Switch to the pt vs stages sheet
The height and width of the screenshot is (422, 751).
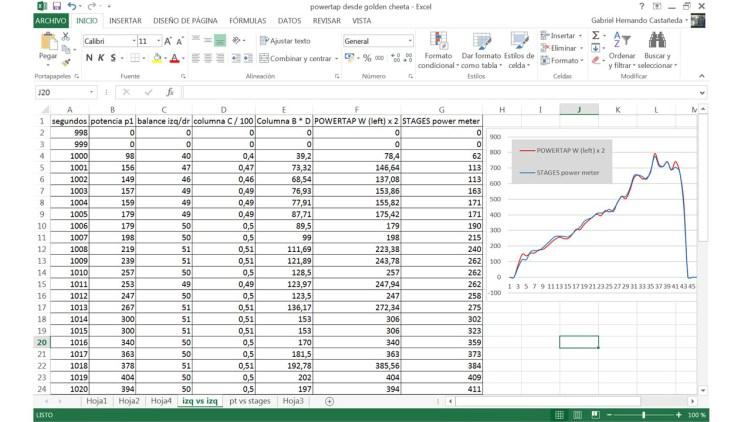(x=249, y=401)
